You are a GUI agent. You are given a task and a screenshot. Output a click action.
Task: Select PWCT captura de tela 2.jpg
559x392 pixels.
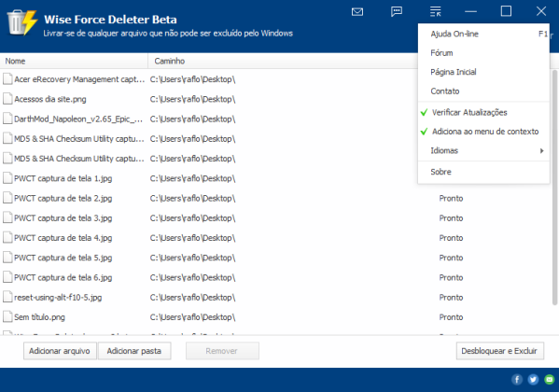click(63, 198)
